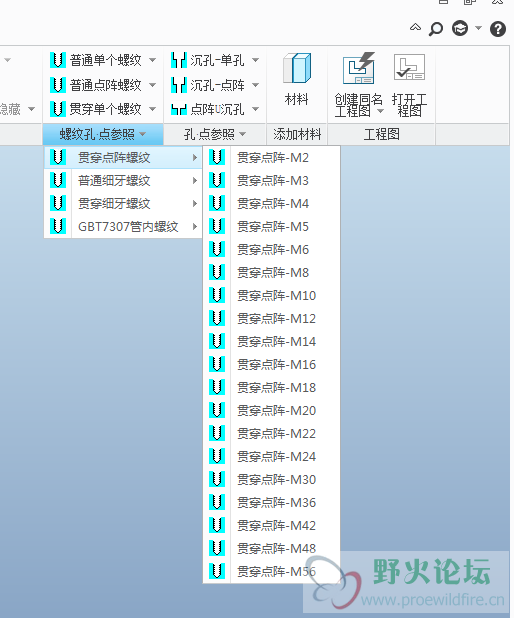Choose 贯穿点阵-M18 thread size
The height and width of the screenshot is (618, 514).
click(272, 387)
